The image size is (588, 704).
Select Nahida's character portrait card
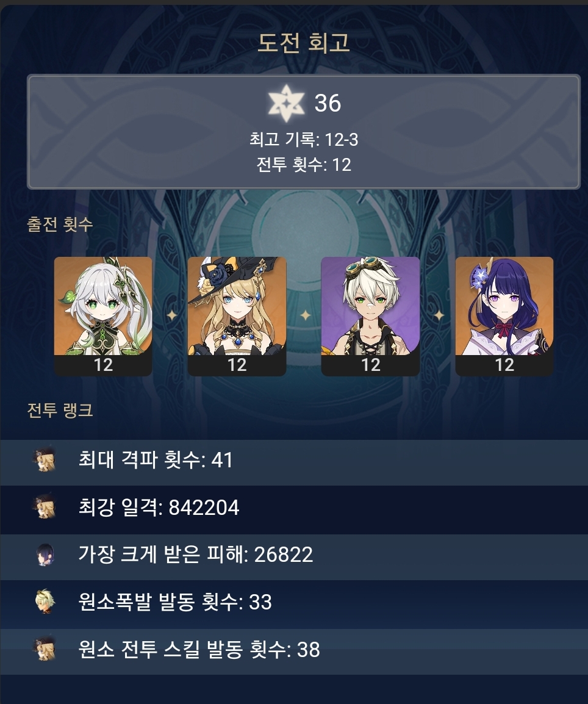click(x=103, y=316)
